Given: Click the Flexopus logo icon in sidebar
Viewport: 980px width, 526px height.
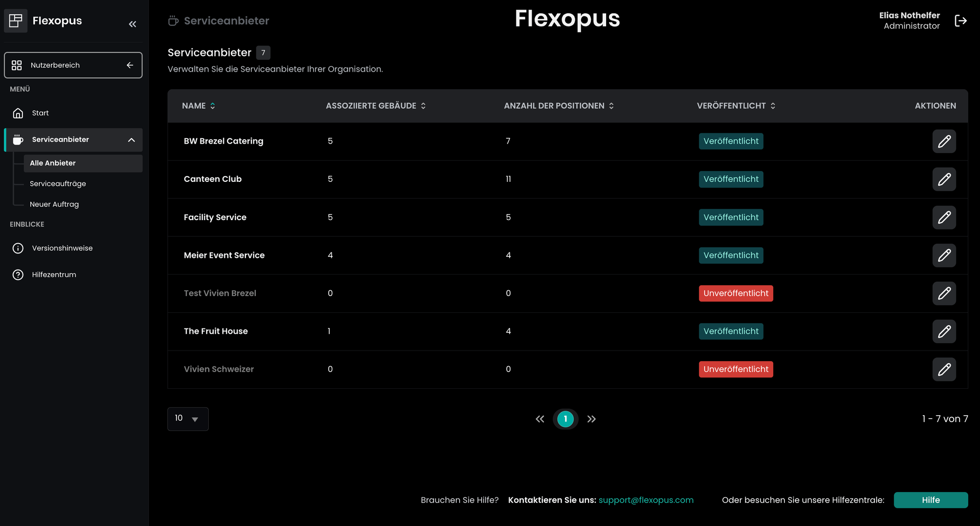Looking at the screenshot, I should tap(16, 21).
